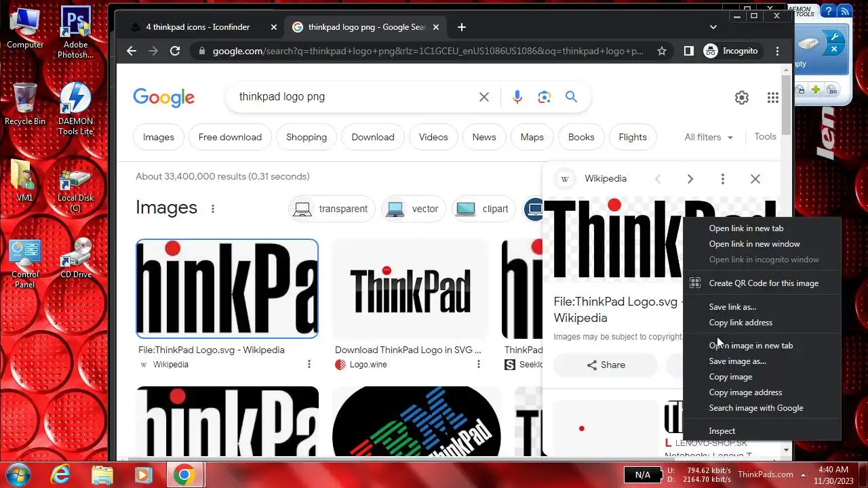Bookmark this page with the star icon
868x488 pixels.
point(662,51)
